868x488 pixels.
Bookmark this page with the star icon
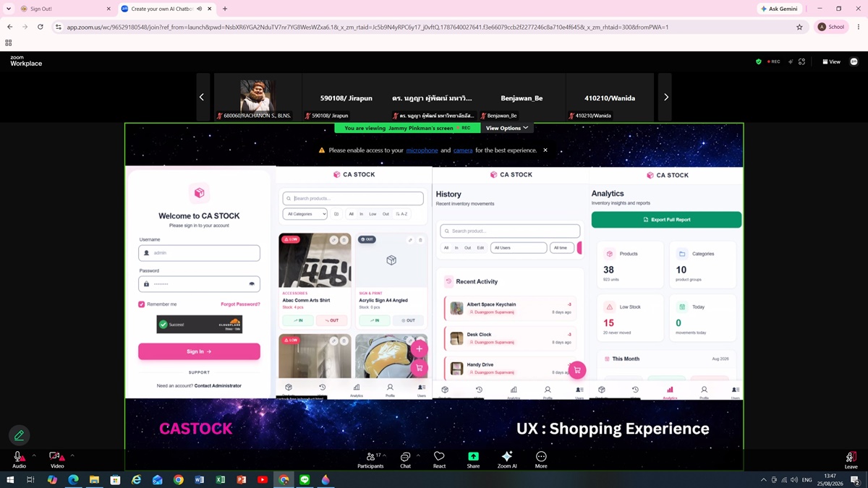tap(799, 27)
